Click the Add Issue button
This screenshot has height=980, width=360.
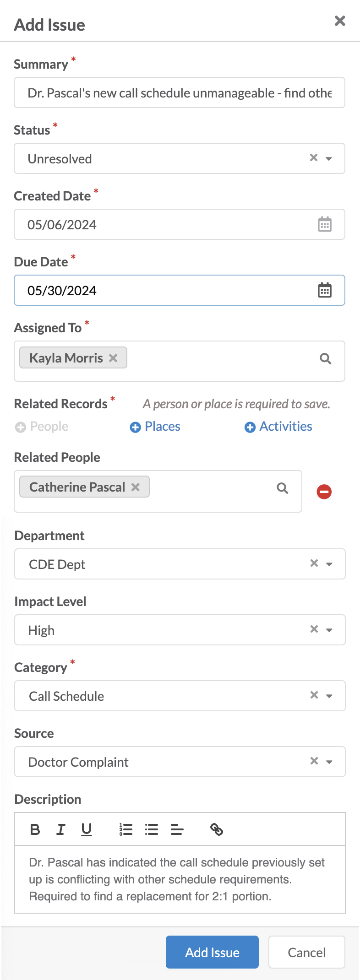(x=212, y=952)
